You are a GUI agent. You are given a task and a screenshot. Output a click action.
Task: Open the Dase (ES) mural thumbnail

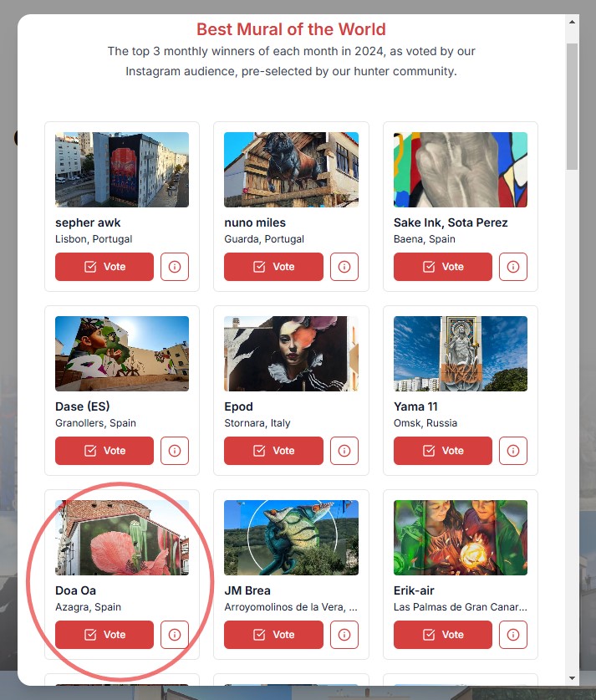(x=122, y=354)
